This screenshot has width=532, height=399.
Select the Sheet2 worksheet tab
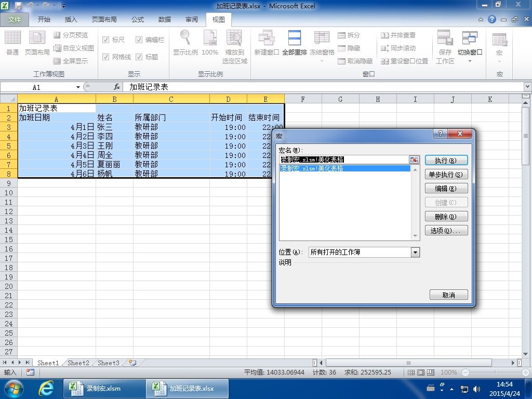(78, 363)
